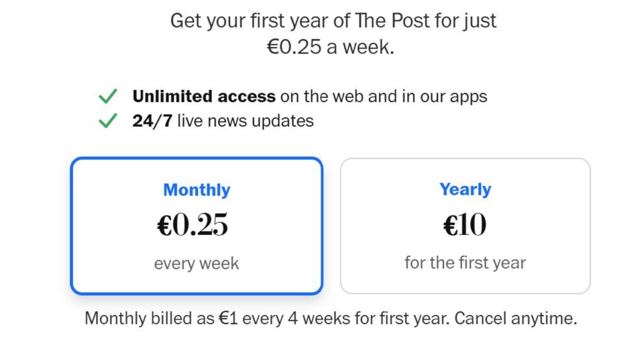Click the €10 price in the Yearly card
Screen dimensions: 644x341
(465, 226)
